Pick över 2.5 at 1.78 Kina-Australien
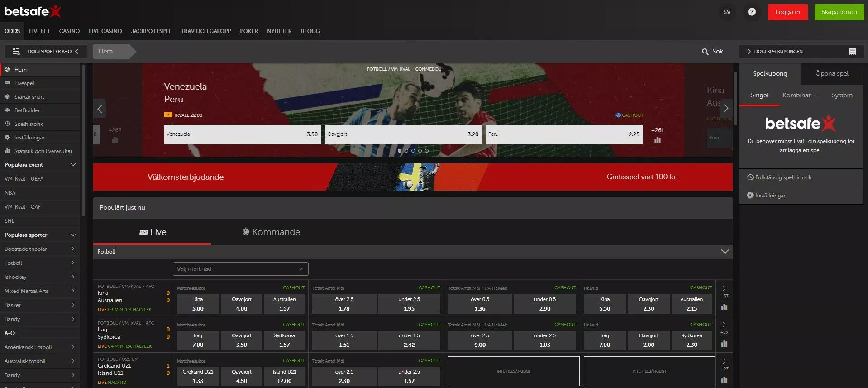868x388 pixels. (x=344, y=304)
